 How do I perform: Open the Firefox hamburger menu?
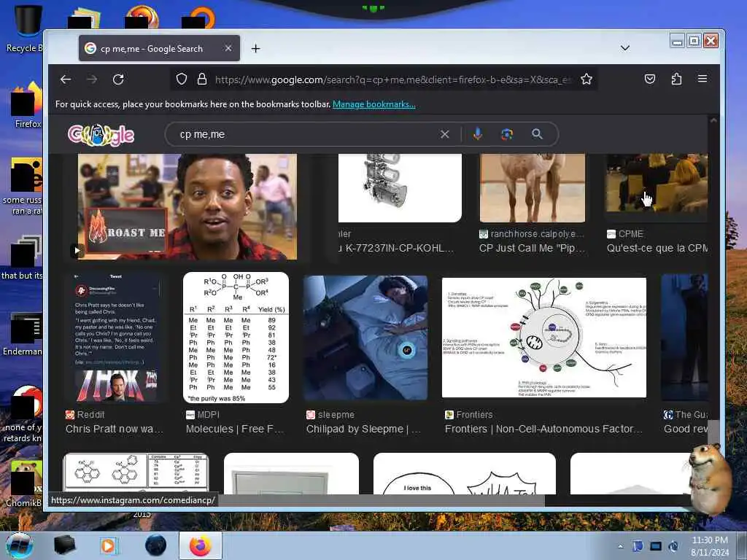point(703,79)
